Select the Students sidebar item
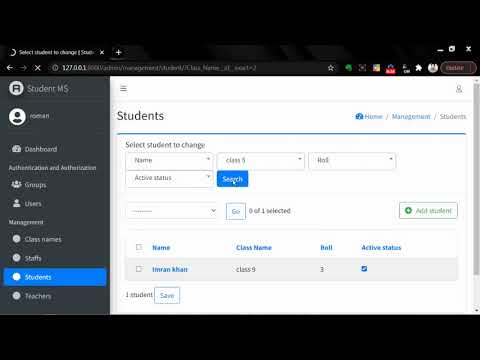The width and height of the screenshot is (480, 360). click(x=55, y=277)
